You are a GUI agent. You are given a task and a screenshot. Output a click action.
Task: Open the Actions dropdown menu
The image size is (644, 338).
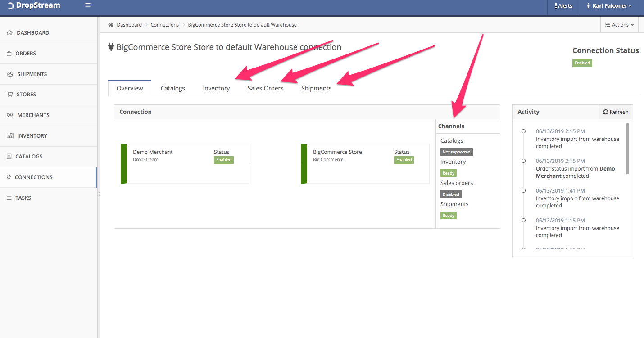coord(620,25)
